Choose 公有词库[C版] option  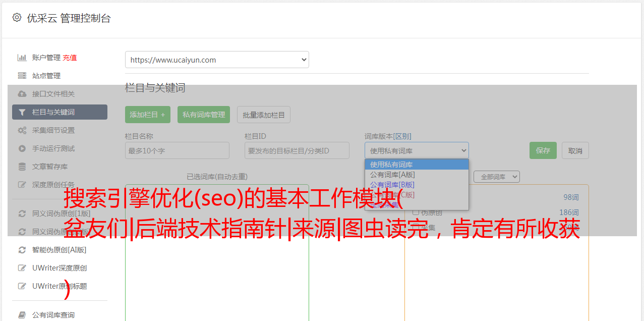[x=417, y=195]
